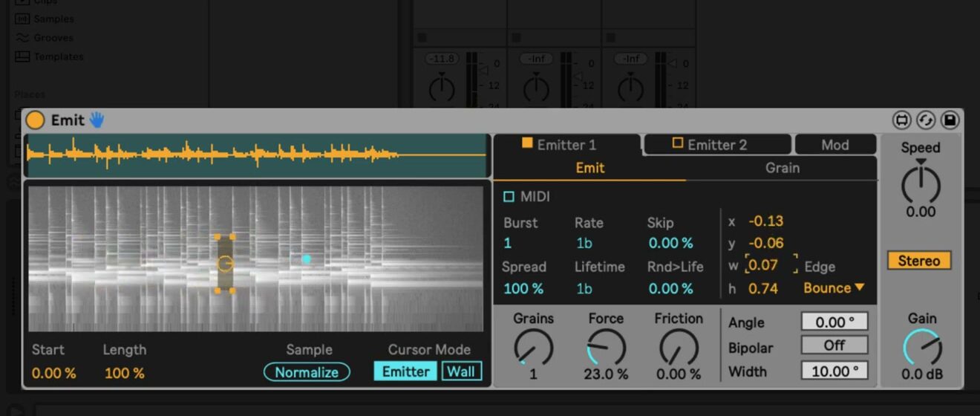Click the Width field 10.00 °
The image size is (980, 416).
tap(834, 370)
